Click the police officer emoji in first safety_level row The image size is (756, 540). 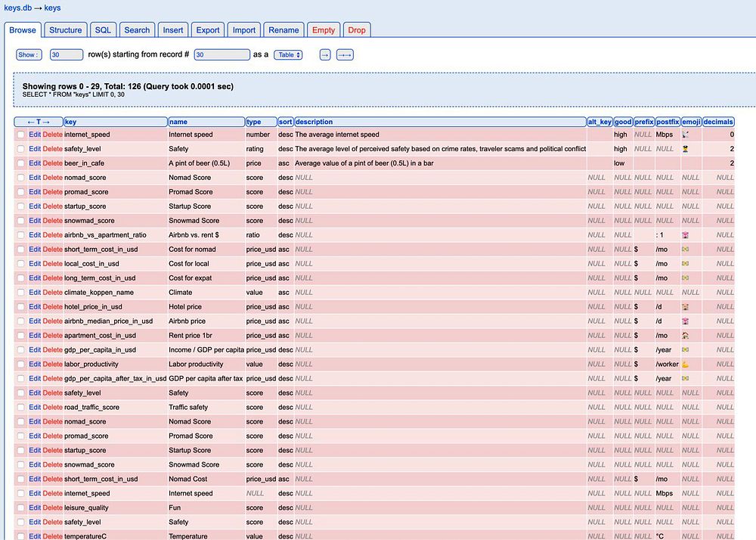(x=686, y=149)
